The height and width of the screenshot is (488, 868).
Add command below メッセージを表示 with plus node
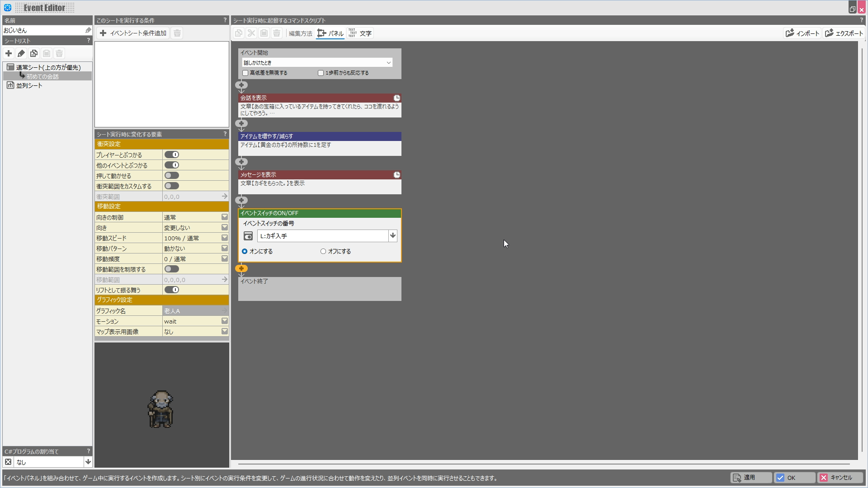[x=241, y=200]
